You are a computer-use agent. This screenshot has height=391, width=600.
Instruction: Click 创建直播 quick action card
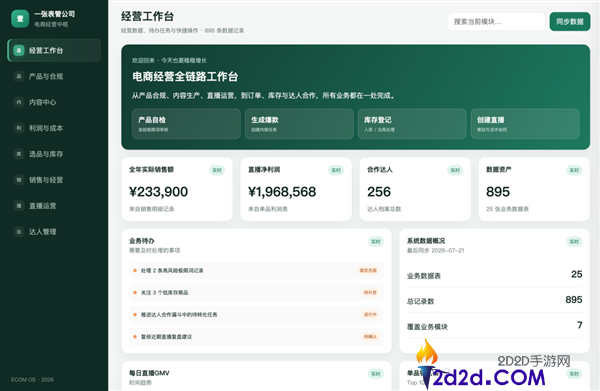click(x=525, y=124)
